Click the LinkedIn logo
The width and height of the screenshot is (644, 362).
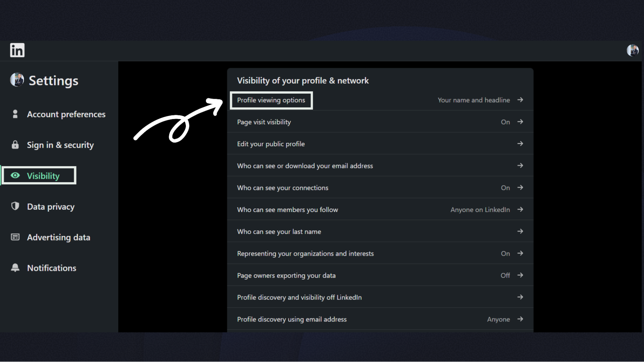(17, 50)
